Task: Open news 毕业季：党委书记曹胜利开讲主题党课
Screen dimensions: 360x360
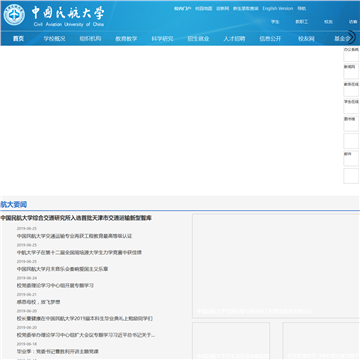Action: [58, 351]
